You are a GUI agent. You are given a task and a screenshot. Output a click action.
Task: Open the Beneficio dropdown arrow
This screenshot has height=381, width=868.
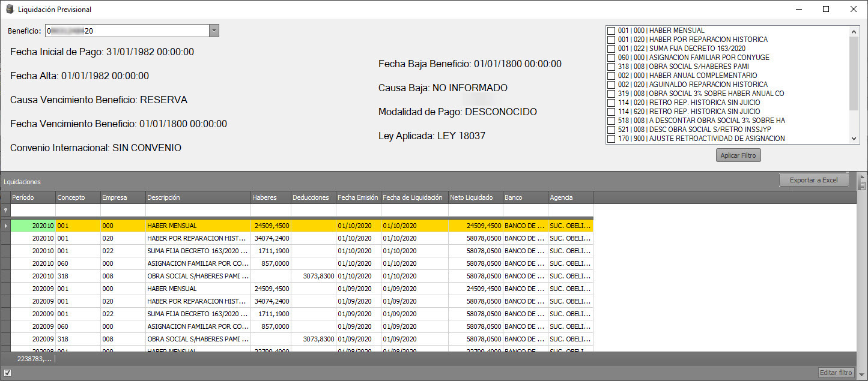[x=214, y=31]
